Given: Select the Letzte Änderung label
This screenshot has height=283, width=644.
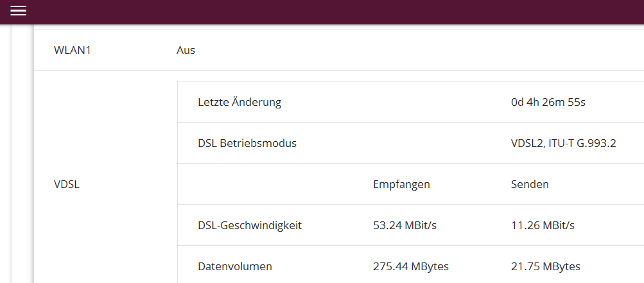Looking at the screenshot, I should [x=239, y=102].
